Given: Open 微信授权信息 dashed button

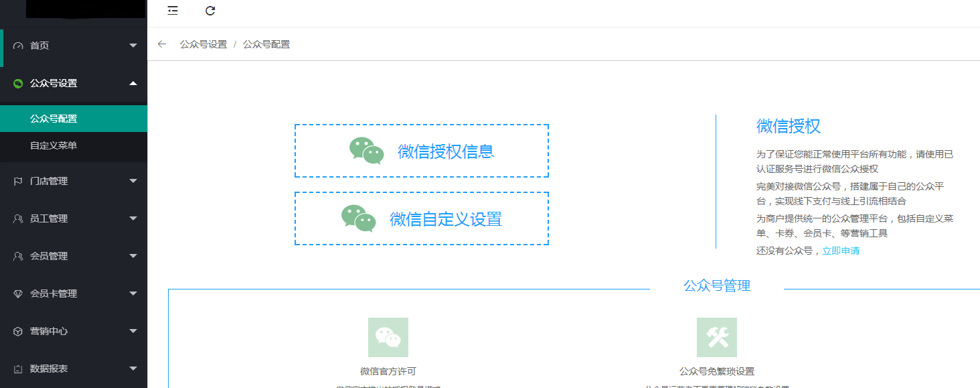Looking at the screenshot, I should 422,151.
